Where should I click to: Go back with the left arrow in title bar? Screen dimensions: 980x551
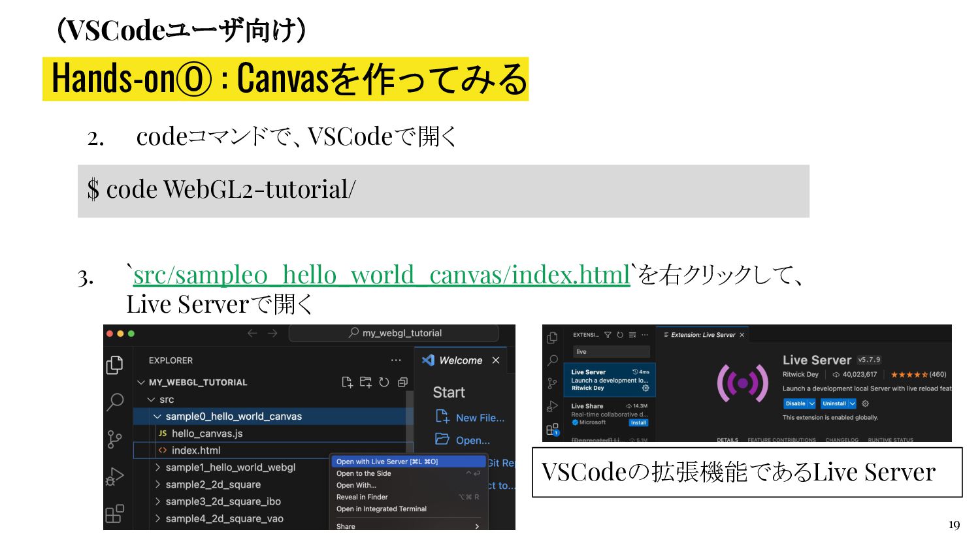[252, 333]
